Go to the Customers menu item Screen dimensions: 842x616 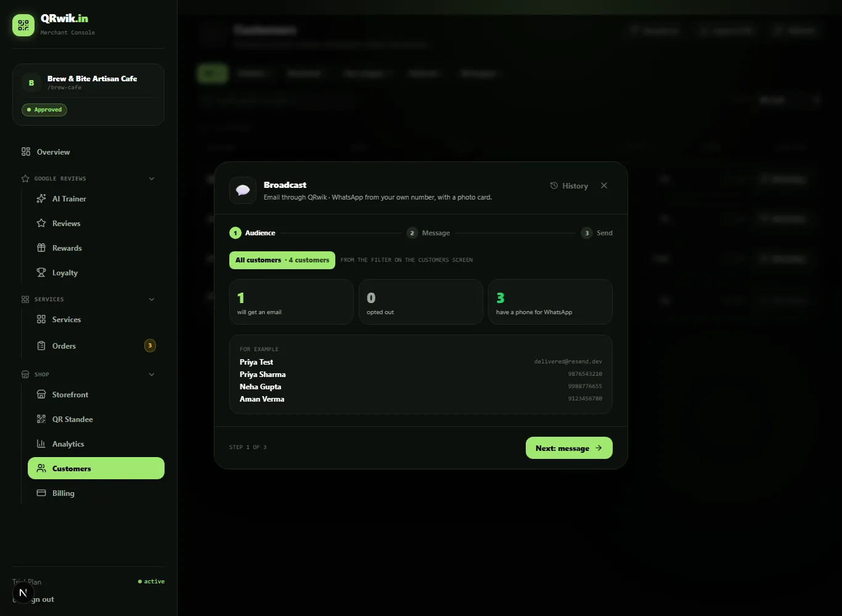(x=96, y=468)
